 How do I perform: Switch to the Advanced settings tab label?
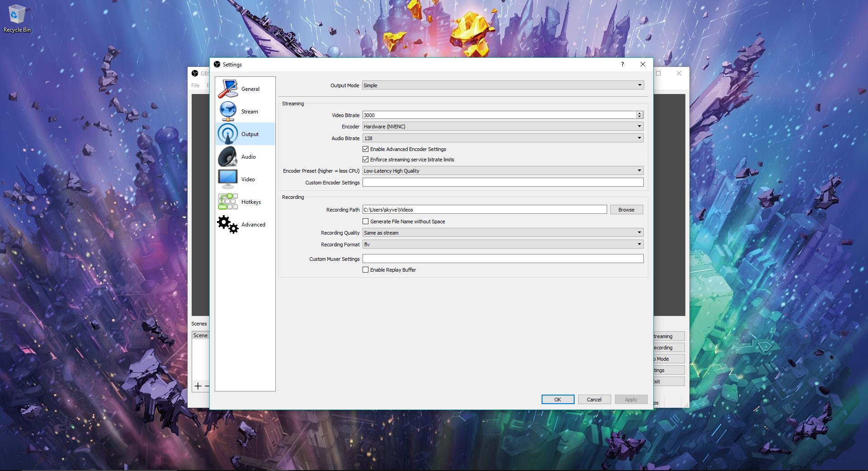(253, 224)
